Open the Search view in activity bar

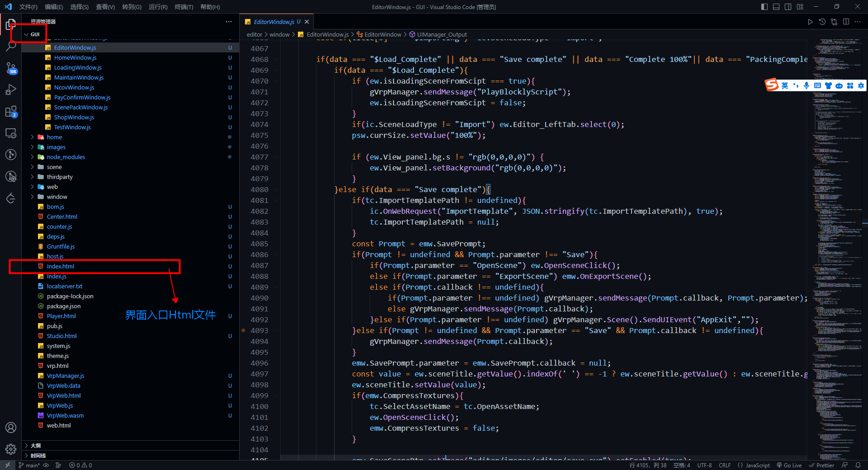11,46
